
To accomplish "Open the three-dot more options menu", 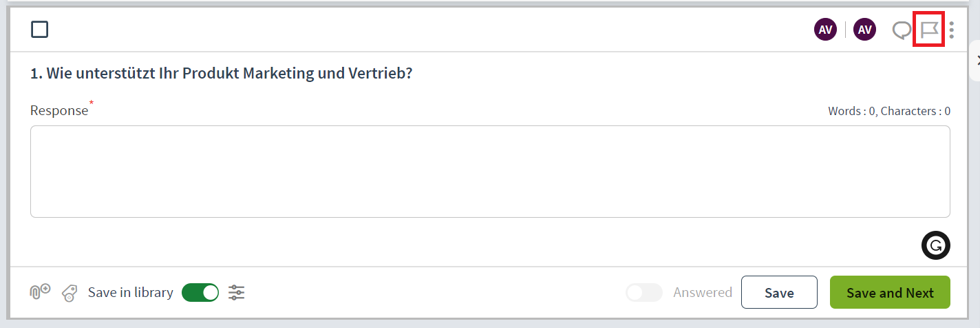I will [952, 30].
